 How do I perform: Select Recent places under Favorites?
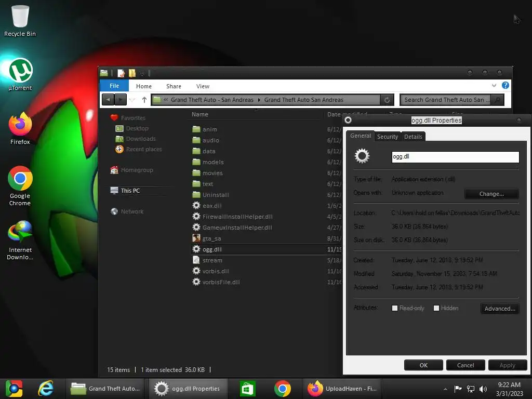point(143,149)
